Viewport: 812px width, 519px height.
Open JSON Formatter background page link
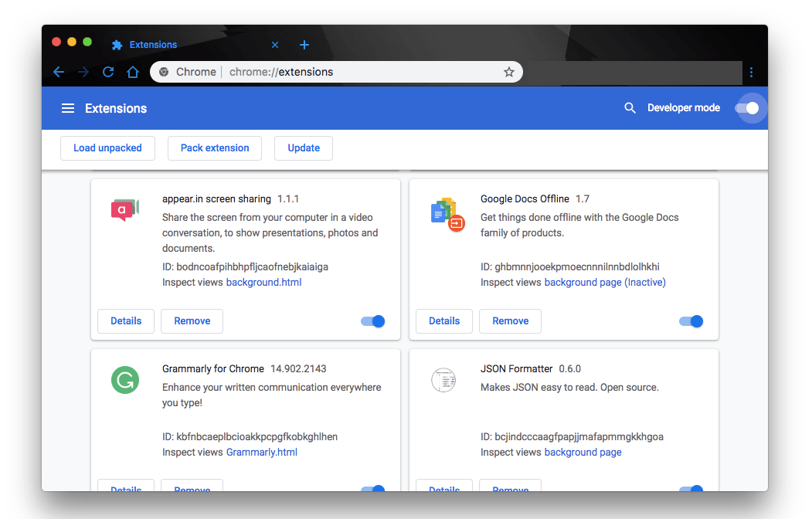pos(583,453)
